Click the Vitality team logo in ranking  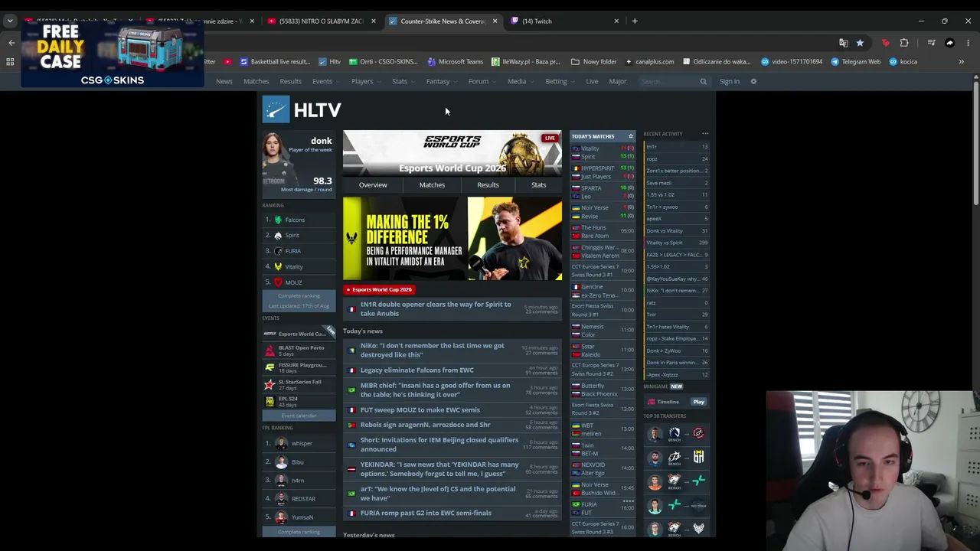click(278, 266)
